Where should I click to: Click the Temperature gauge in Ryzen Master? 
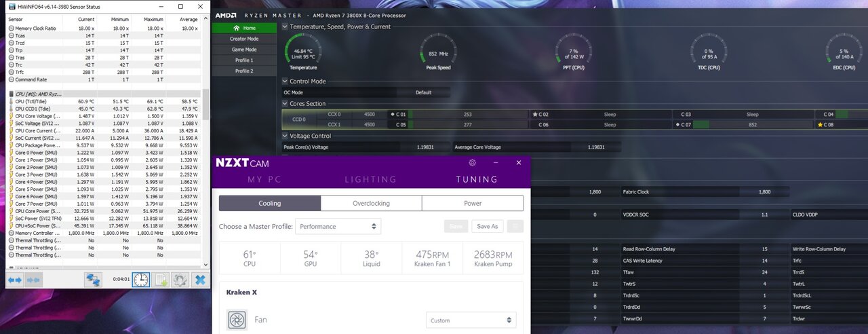[x=303, y=52]
